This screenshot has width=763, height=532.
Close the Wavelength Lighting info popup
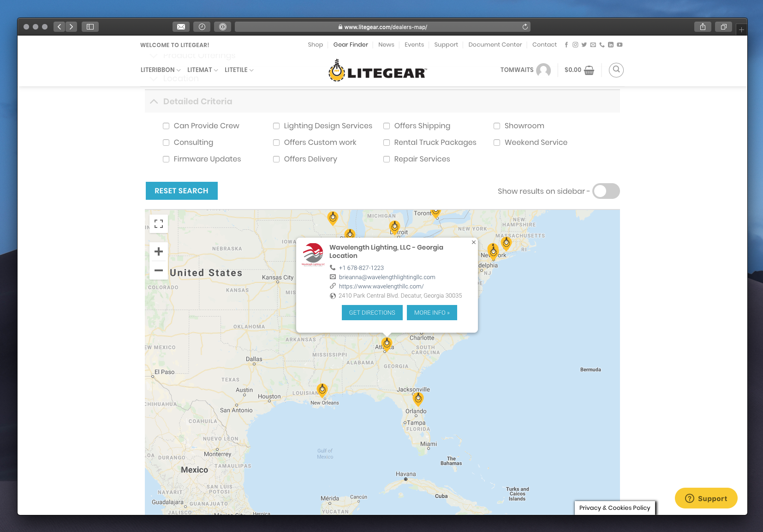coord(473,242)
